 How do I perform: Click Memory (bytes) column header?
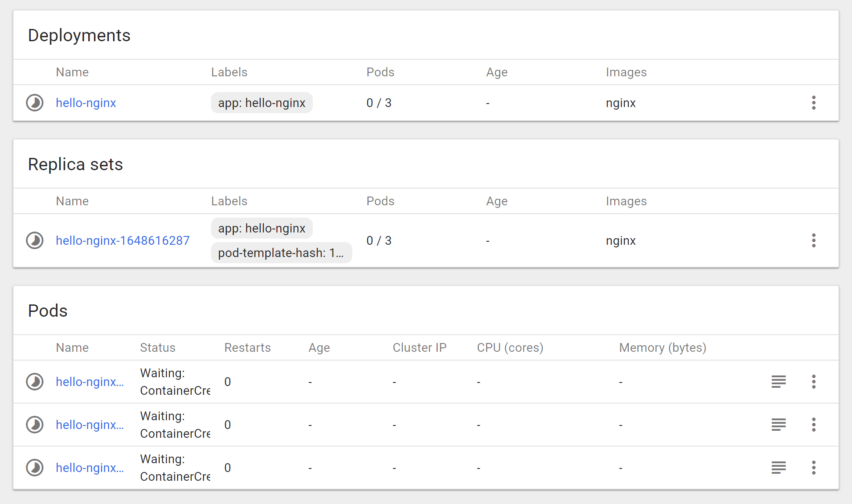coord(663,347)
